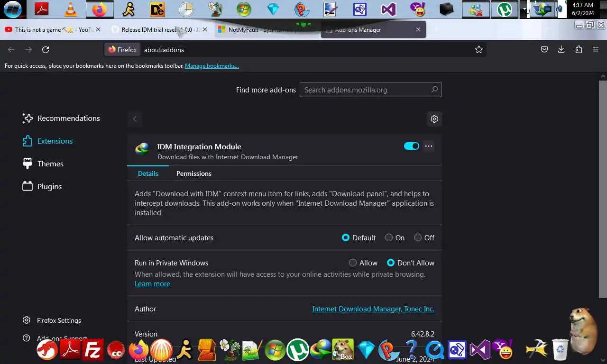Click the version number 6.42.8.2
The height and width of the screenshot is (364, 607).
423,334
